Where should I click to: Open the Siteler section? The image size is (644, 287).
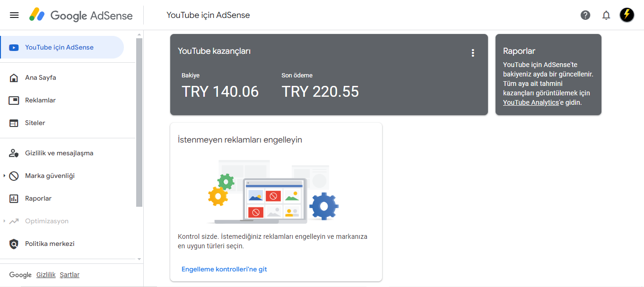35,123
